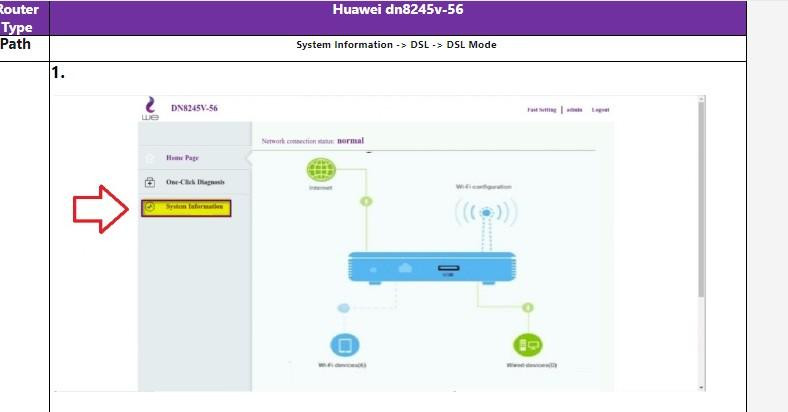Open the Fast Setting link
This screenshot has width=788, height=412.
coord(542,110)
